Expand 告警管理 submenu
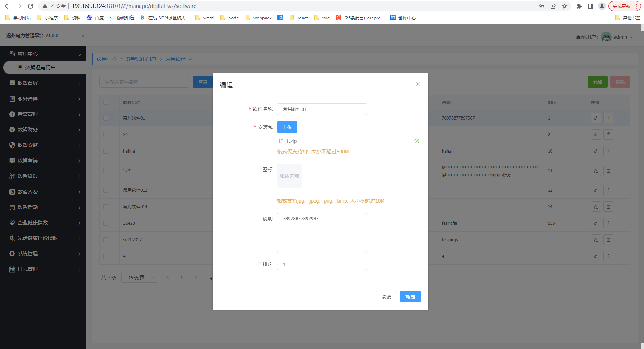 (x=79, y=115)
